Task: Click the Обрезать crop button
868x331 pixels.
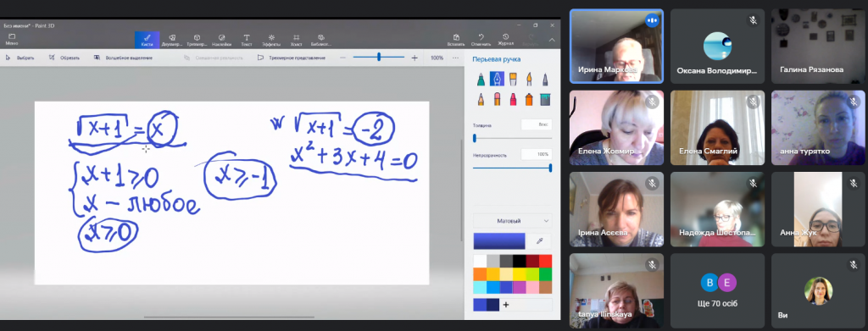Action: (64, 58)
